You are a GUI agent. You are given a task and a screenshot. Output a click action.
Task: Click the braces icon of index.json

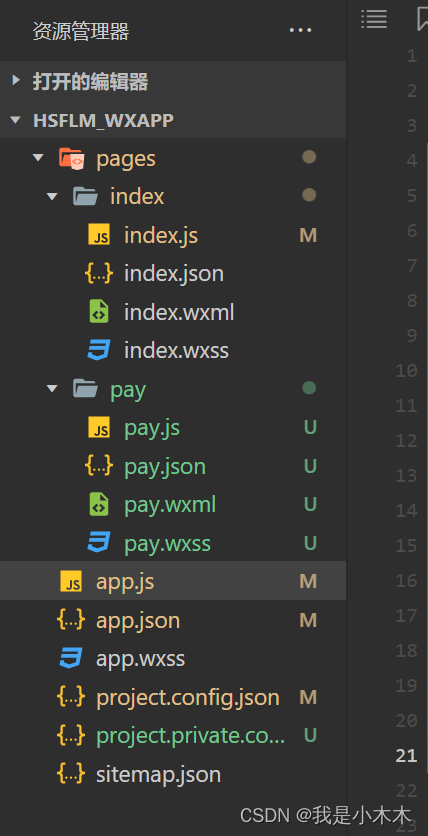tap(99, 274)
